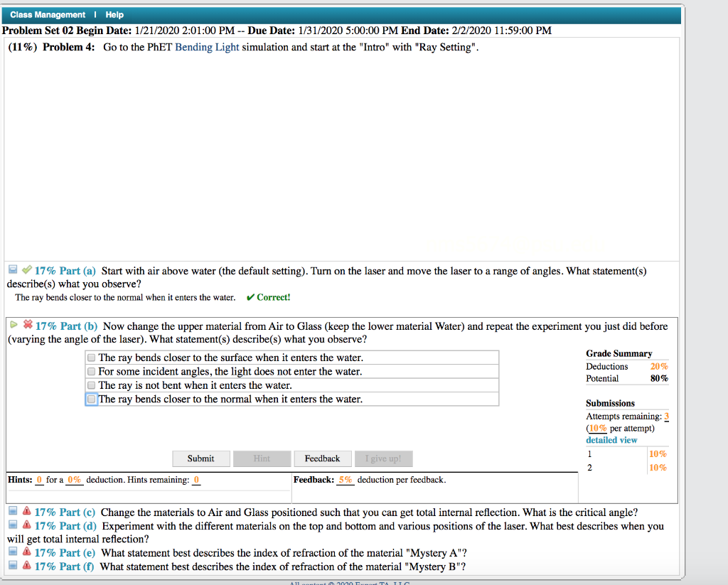
Task: Click the Submit button
Action: pos(200,458)
